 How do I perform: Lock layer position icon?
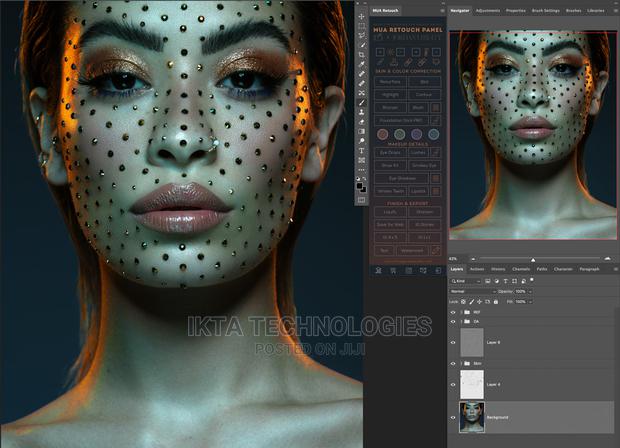(480, 302)
